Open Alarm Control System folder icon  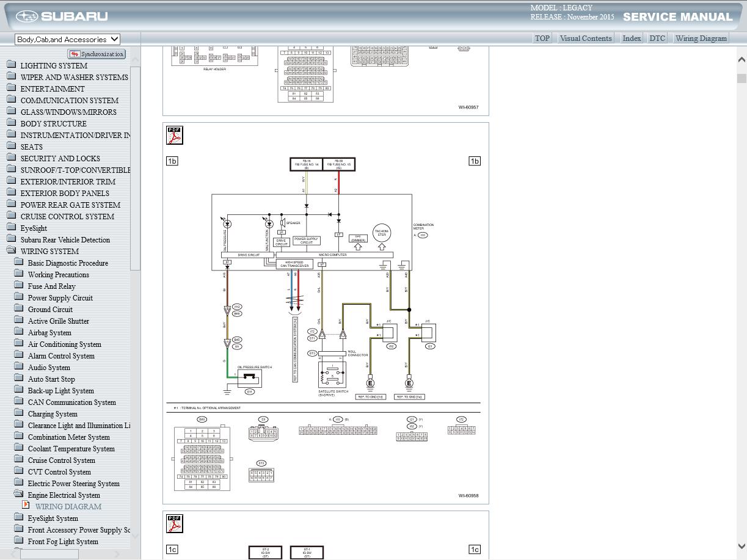[x=19, y=355]
